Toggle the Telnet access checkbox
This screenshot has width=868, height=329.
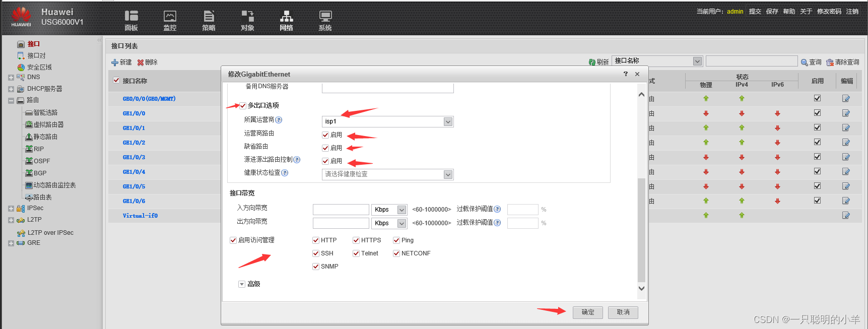pyautogui.click(x=356, y=253)
